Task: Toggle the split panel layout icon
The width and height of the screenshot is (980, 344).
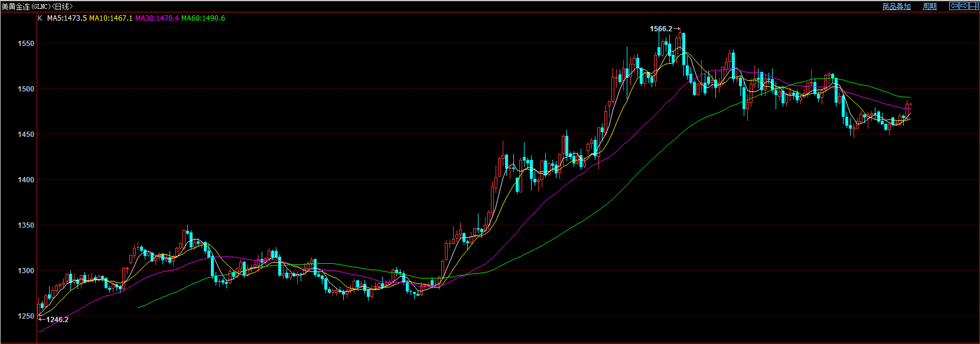Action: pos(974,6)
